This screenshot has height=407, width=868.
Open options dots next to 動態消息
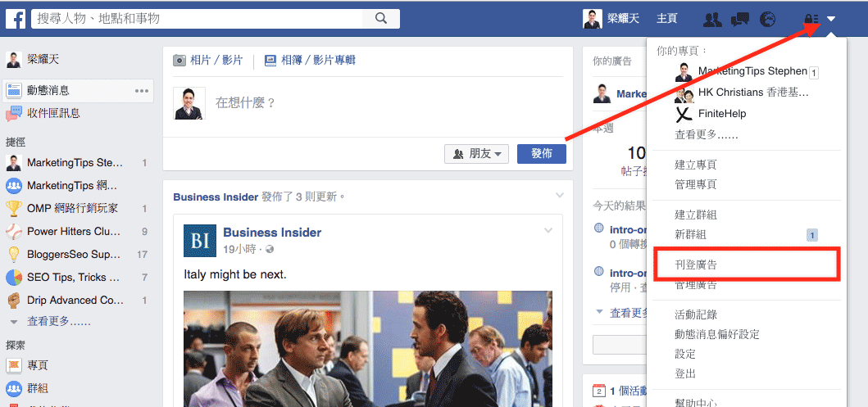tap(142, 91)
